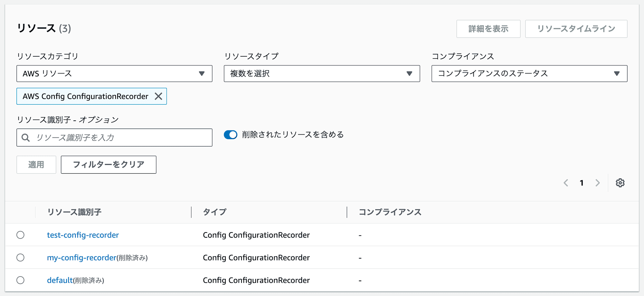Click page number 1 in pagination
Image resolution: width=644 pixels, height=296 pixels.
pos(582,183)
